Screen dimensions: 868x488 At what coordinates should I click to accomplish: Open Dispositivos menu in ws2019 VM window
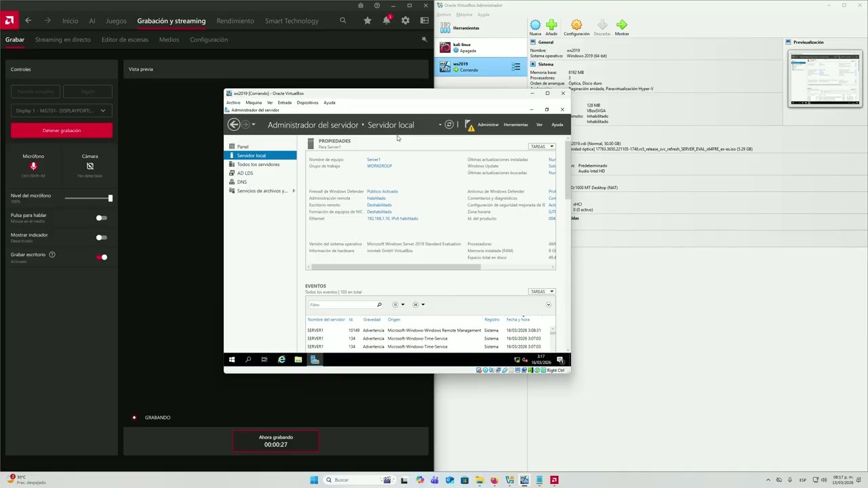click(307, 102)
